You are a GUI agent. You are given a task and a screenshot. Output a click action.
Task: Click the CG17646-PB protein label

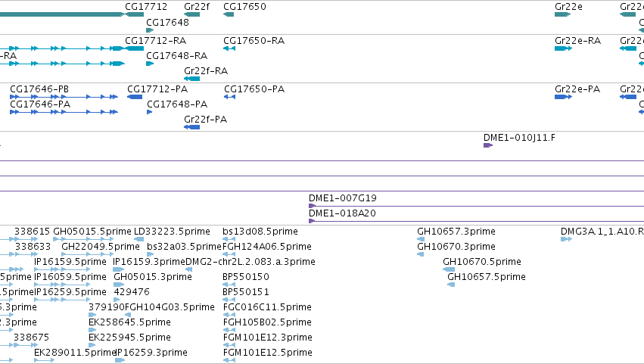pyautogui.click(x=39, y=89)
